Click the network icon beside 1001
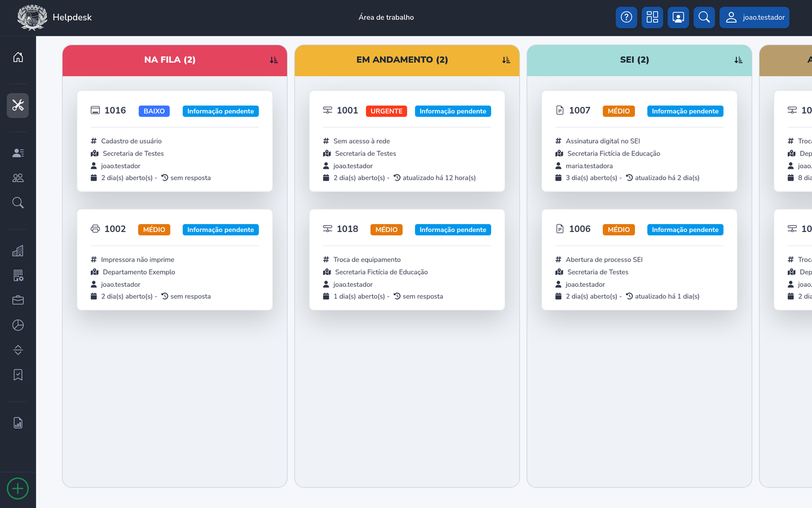Viewport: 812px width, 508px height. pyautogui.click(x=328, y=110)
